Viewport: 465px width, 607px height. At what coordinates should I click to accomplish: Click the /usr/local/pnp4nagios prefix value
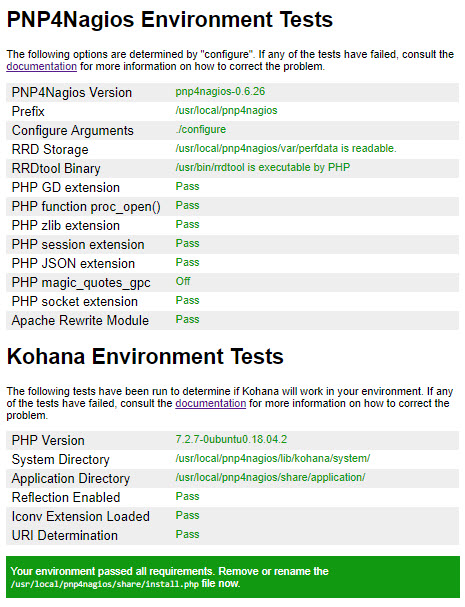click(x=226, y=110)
